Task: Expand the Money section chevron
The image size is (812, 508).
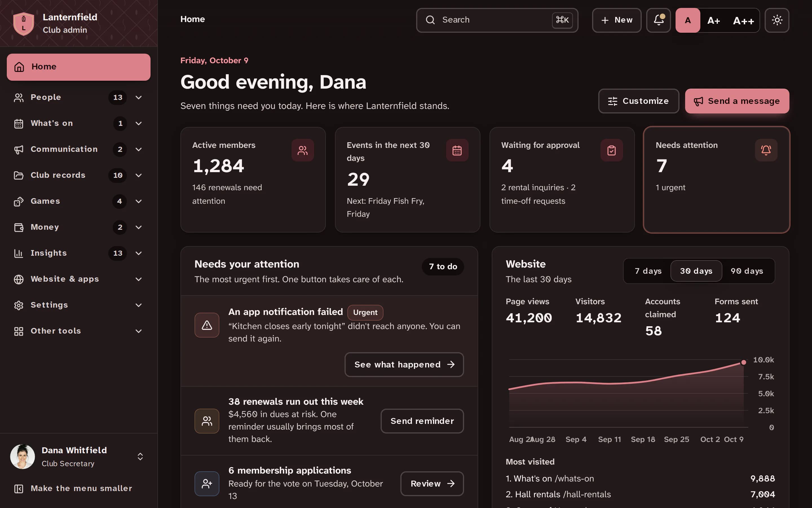Action: [x=139, y=227]
